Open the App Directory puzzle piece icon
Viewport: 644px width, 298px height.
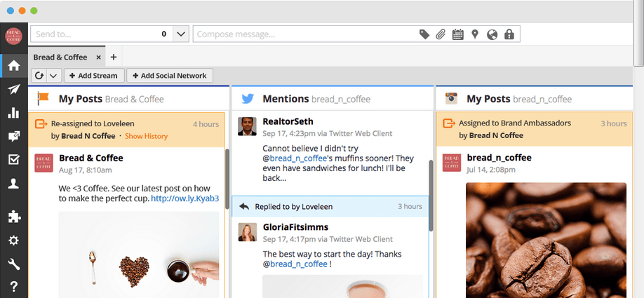click(x=14, y=217)
